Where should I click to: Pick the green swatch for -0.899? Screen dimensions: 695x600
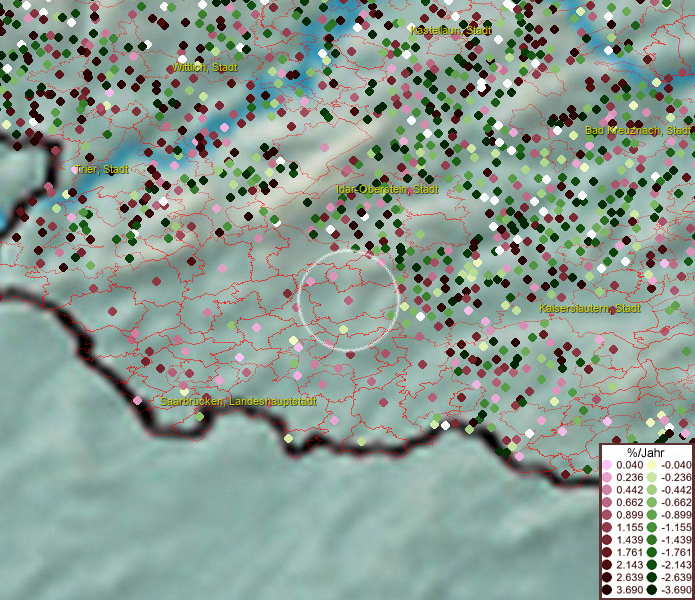652,515
